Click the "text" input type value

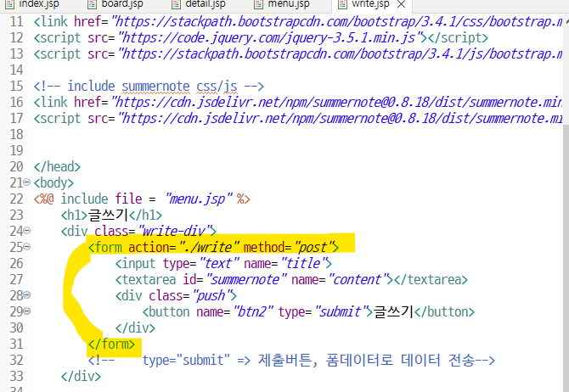[219, 263]
